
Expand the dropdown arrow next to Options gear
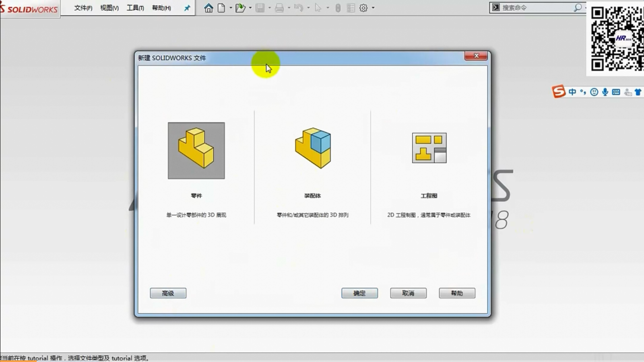tap(373, 8)
